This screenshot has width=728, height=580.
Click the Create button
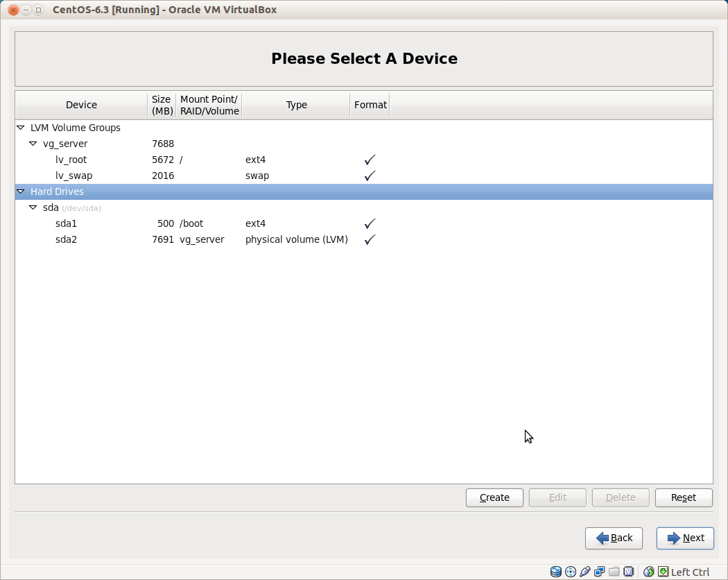(494, 497)
